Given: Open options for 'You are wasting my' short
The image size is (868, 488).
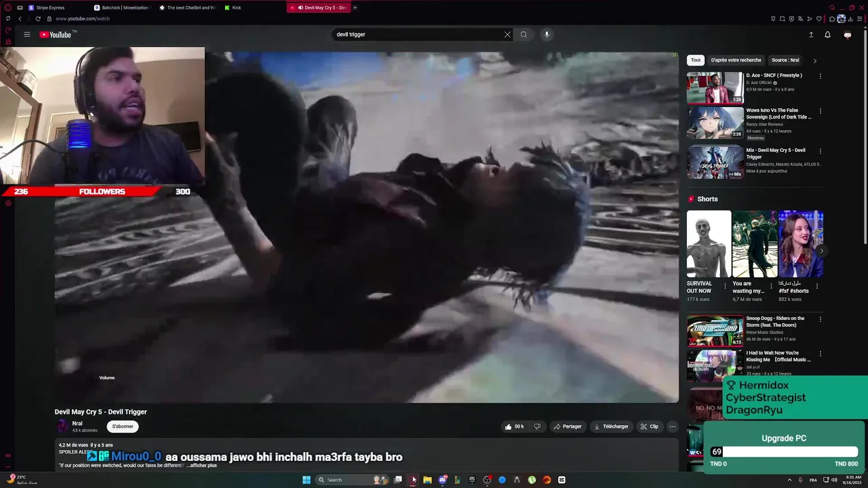Looking at the screenshot, I should click(771, 286).
